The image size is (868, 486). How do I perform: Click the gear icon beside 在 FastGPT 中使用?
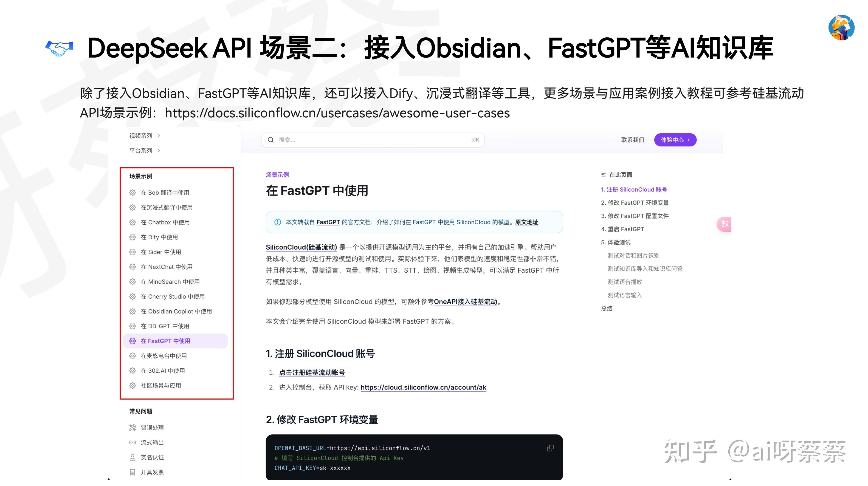tap(133, 341)
